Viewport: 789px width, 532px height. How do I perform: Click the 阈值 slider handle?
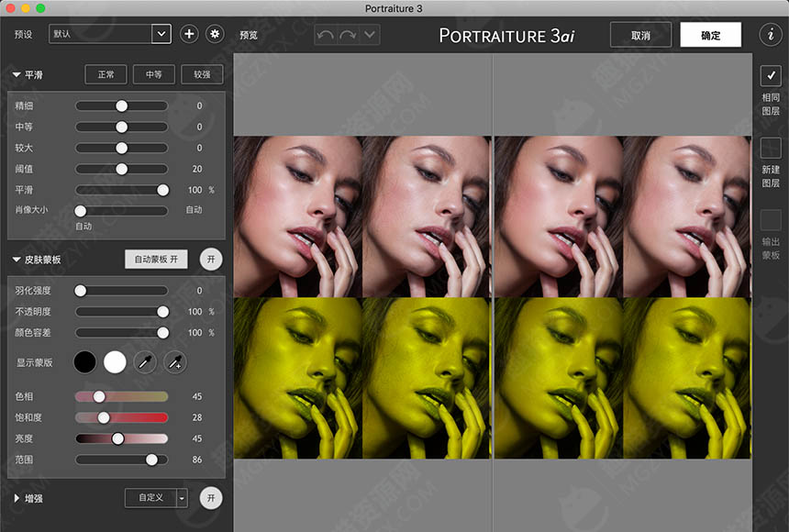122,169
